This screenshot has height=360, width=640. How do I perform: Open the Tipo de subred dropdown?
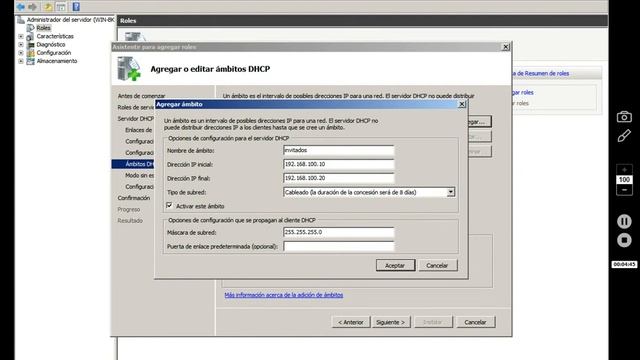(x=450, y=192)
